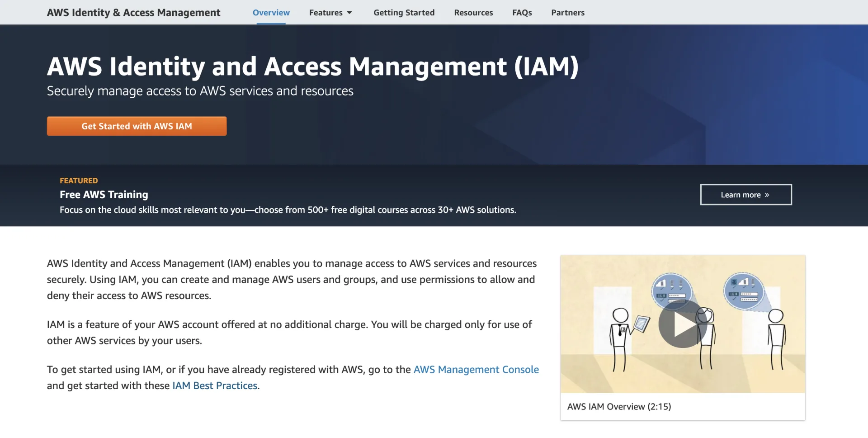View the Partners tab
868x438 pixels.
coord(568,13)
